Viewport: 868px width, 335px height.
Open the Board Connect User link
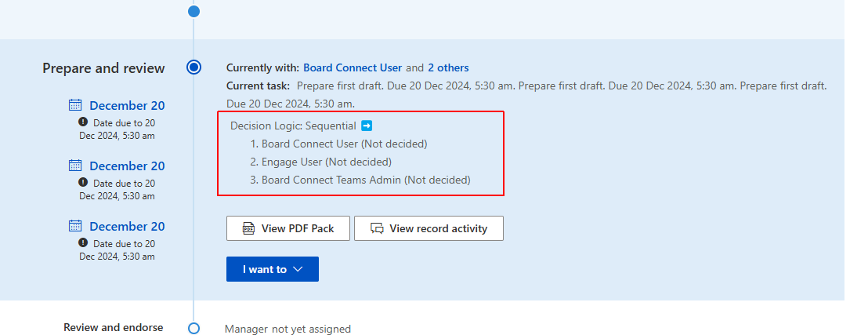tap(353, 68)
